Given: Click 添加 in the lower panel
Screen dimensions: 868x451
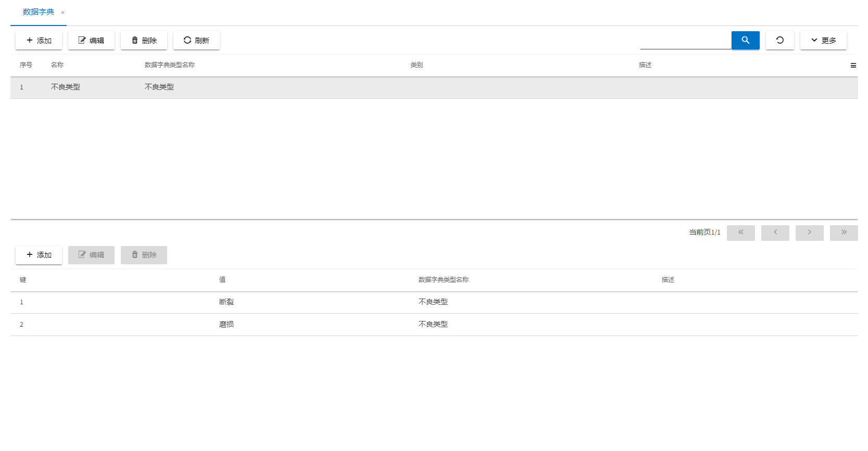Looking at the screenshot, I should pos(39,255).
